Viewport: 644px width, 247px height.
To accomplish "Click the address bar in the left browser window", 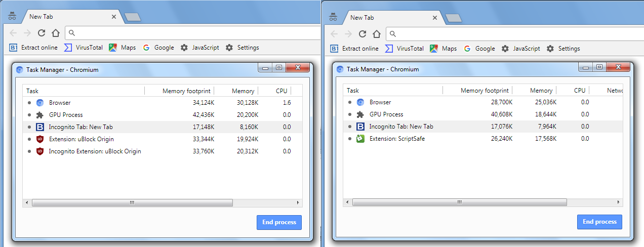I will (192, 33).
